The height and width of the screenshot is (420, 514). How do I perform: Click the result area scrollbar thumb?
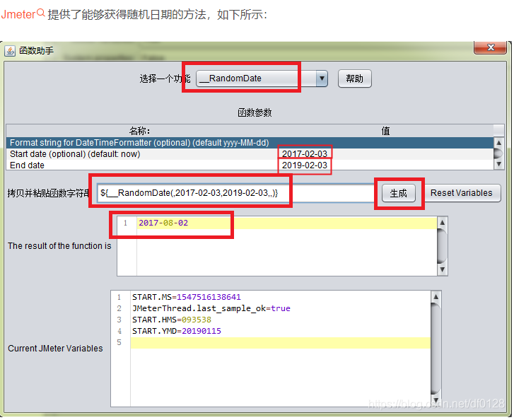(442, 246)
